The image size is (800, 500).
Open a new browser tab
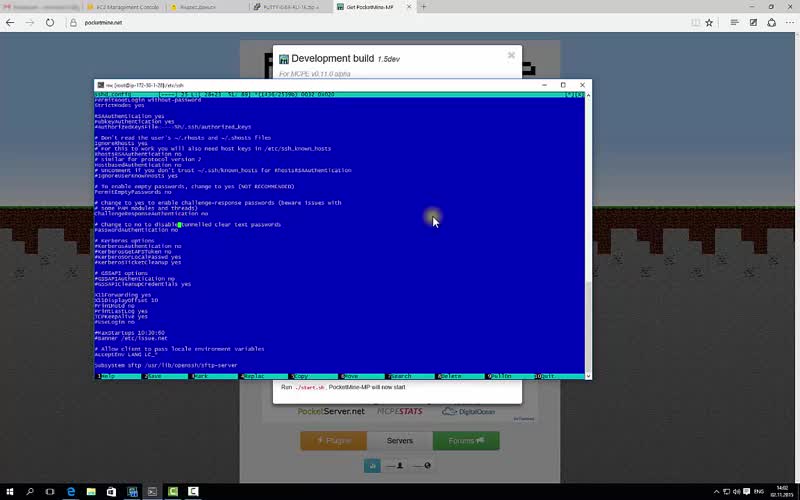click(x=423, y=7)
